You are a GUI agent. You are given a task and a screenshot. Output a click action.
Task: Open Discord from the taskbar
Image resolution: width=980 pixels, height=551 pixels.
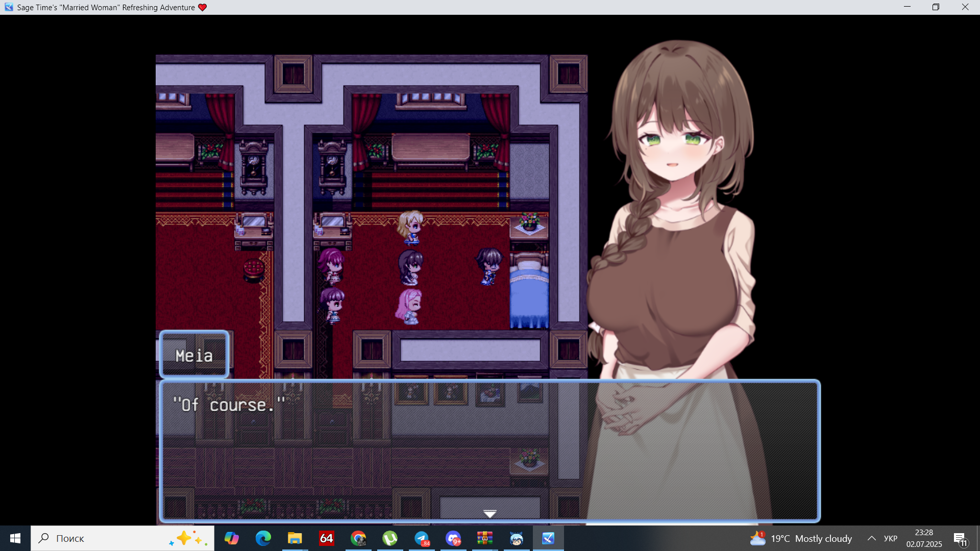tap(453, 538)
